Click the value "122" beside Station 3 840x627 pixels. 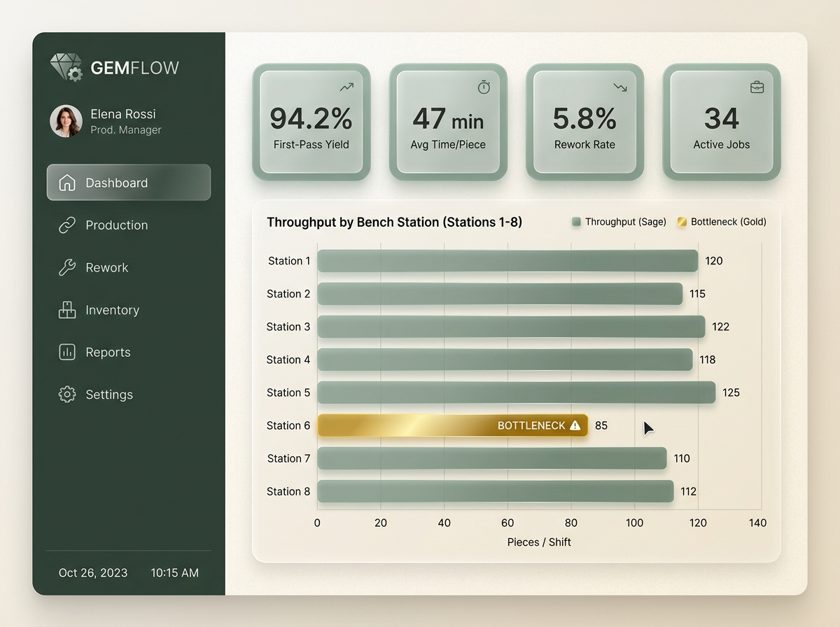(x=720, y=327)
